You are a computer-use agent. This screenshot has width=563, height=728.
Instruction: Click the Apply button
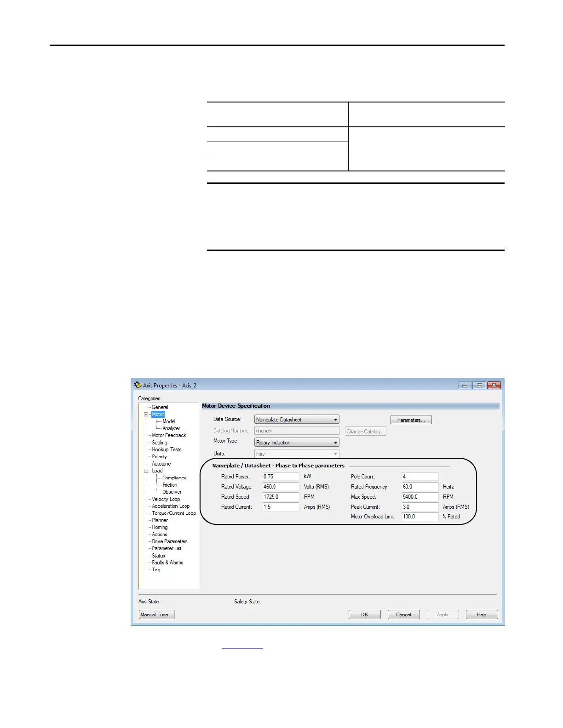443,615
